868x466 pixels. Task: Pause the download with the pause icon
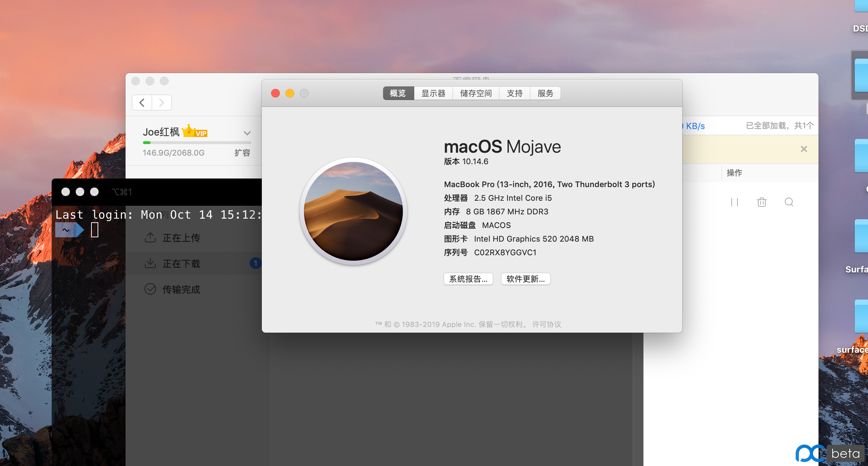tap(734, 202)
